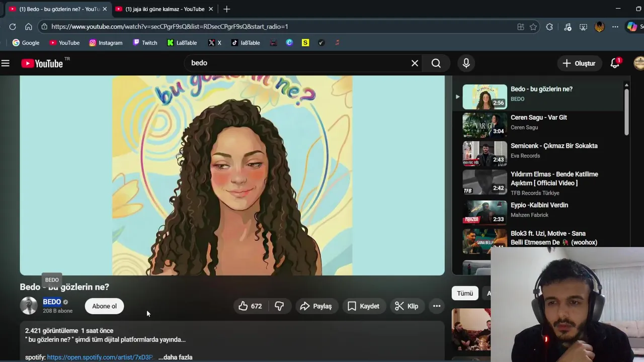
Task: Click the video title Bedo - bu gözlerin ne?
Action: click(x=64, y=287)
